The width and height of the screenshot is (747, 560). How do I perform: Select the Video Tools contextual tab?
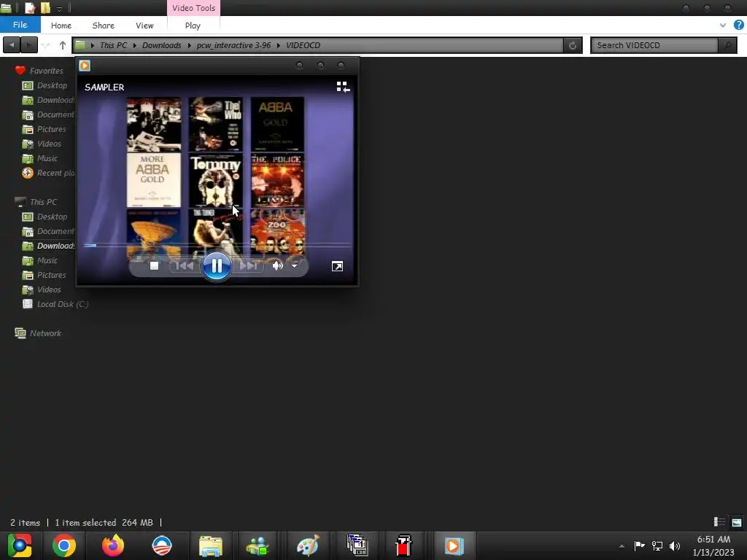point(193,8)
